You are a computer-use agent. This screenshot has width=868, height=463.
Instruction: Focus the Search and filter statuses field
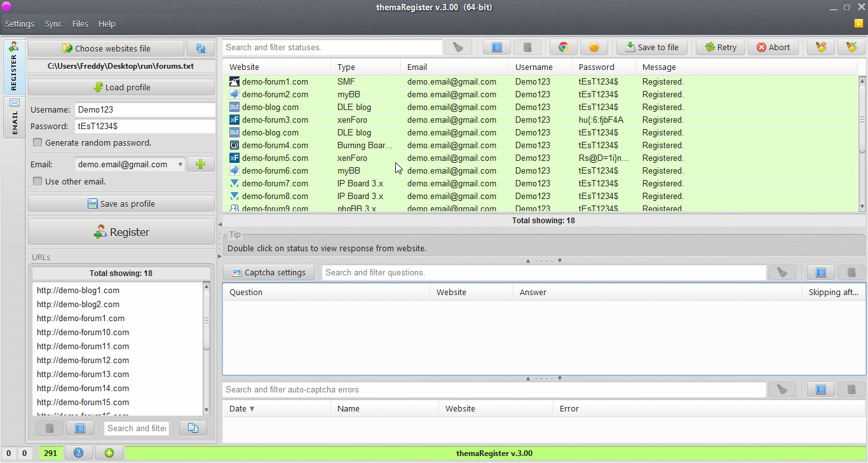coord(332,47)
